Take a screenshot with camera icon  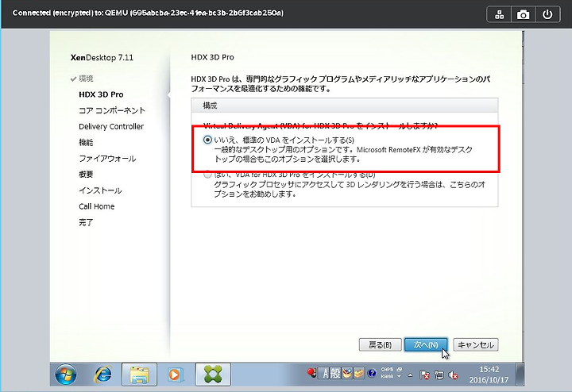[523, 14]
